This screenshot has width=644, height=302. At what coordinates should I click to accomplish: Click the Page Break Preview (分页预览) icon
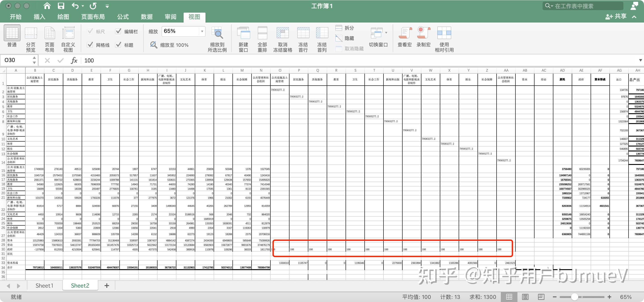pyautogui.click(x=31, y=33)
